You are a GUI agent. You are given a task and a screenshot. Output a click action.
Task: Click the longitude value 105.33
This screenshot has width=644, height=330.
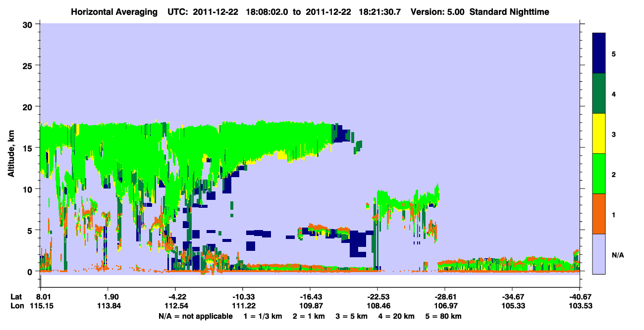[x=512, y=306]
